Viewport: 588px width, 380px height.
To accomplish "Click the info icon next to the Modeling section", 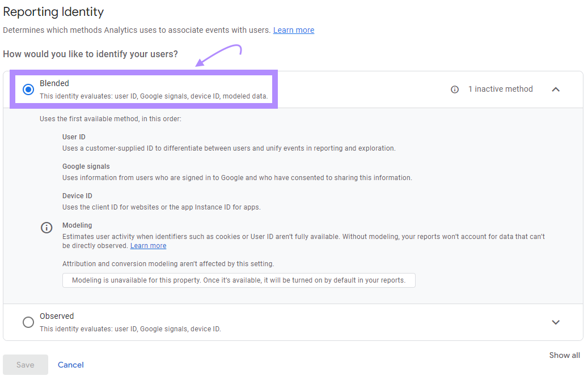I will pyautogui.click(x=46, y=227).
